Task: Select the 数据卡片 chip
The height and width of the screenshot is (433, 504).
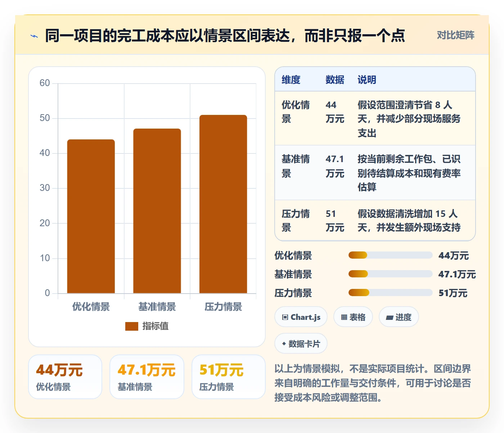Action: (301, 344)
